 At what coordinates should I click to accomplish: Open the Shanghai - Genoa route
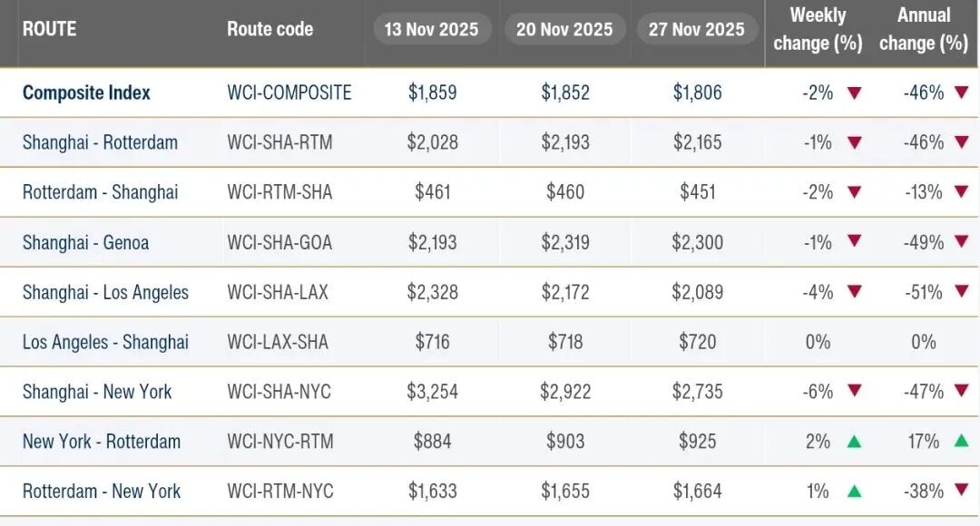click(85, 242)
